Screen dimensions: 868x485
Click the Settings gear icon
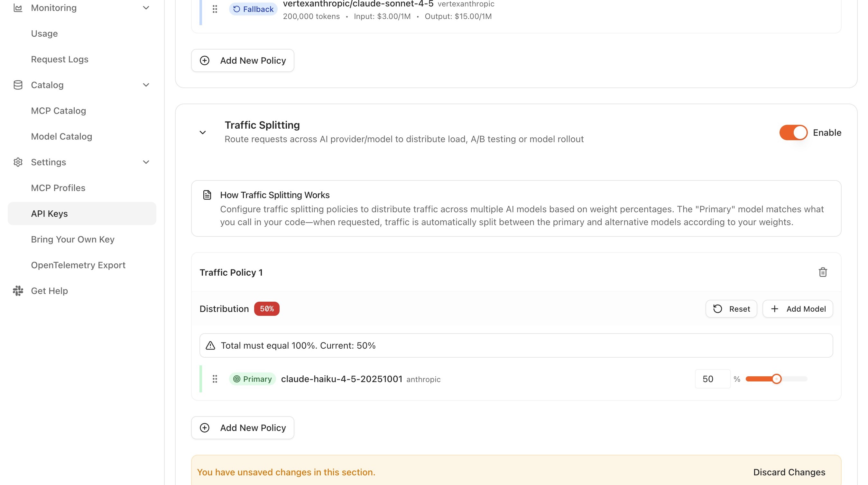18,162
